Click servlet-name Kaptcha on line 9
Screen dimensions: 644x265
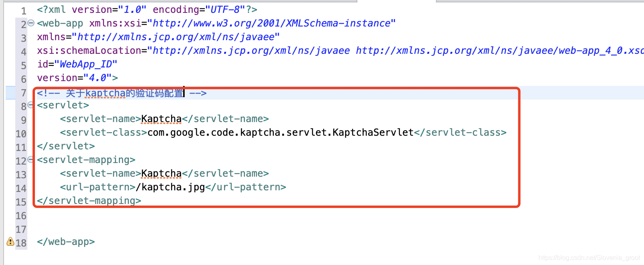tap(161, 119)
